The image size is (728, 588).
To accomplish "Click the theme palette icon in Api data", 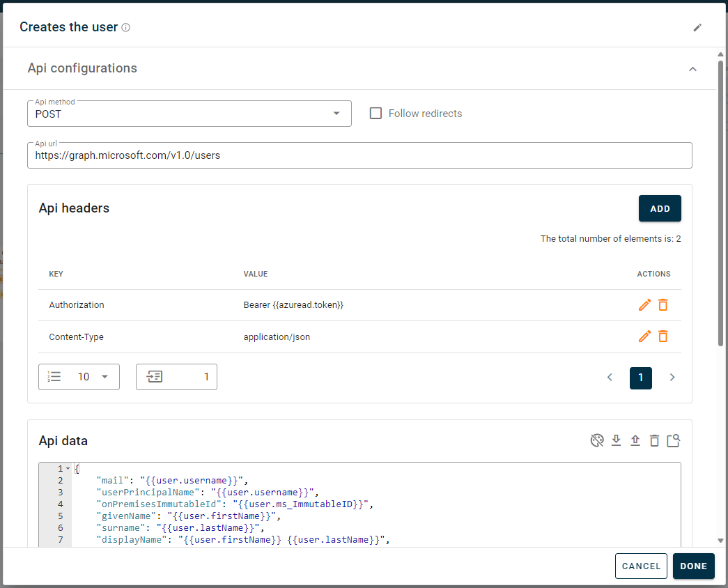I will (x=597, y=440).
